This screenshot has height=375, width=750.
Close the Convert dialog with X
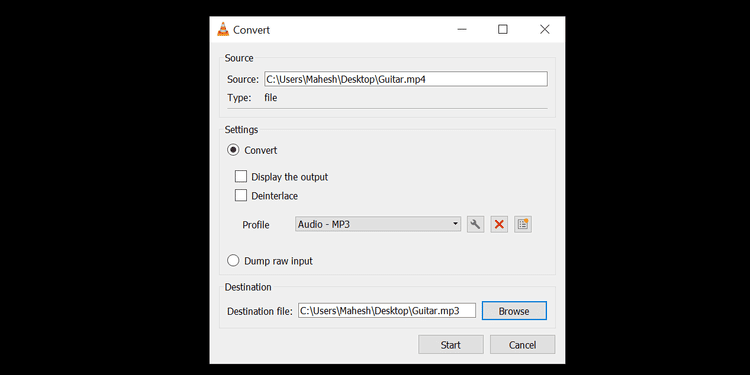[544, 30]
